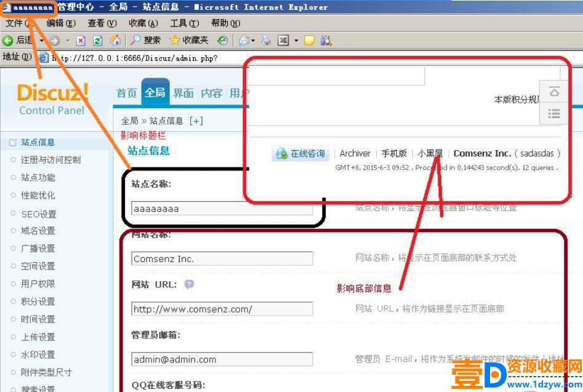Screen dimensions: 583x392
Task: Click the History icon in toolbar
Action: coord(222,40)
